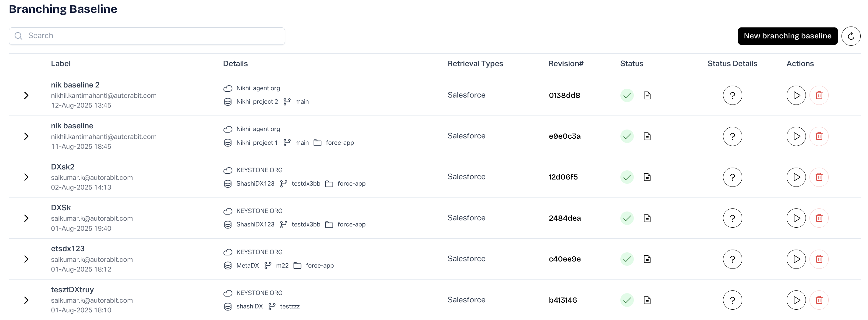Click the Label column header
Viewport: 868px width, 320px height.
coord(61,64)
